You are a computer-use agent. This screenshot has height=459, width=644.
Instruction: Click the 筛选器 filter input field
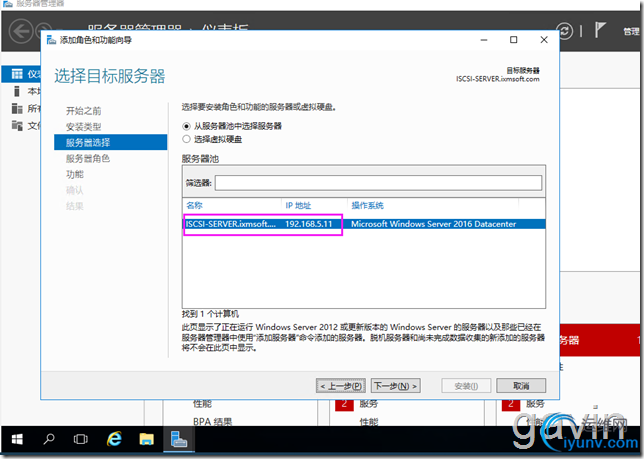(378, 183)
